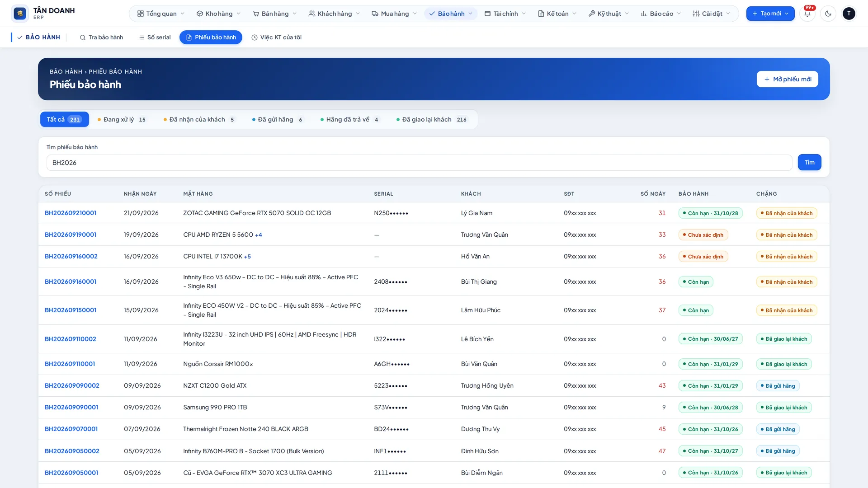Click the +4 items badge on CPU AMD RYZEN row
868x488 pixels.
[259, 235]
